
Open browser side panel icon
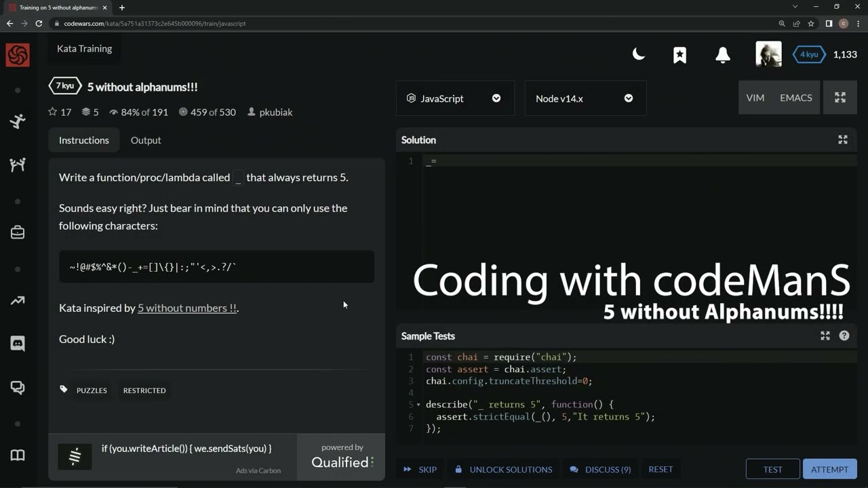pyautogui.click(x=829, y=23)
